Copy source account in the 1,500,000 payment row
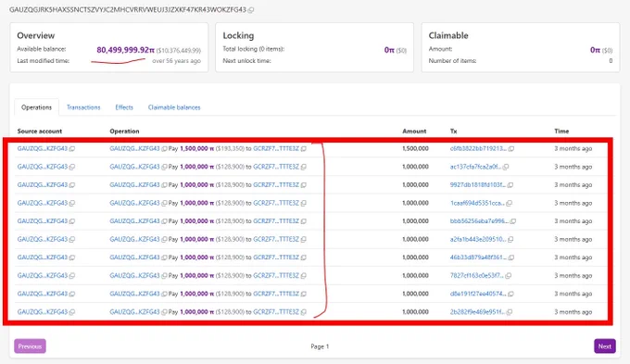 click(x=72, y=148)
